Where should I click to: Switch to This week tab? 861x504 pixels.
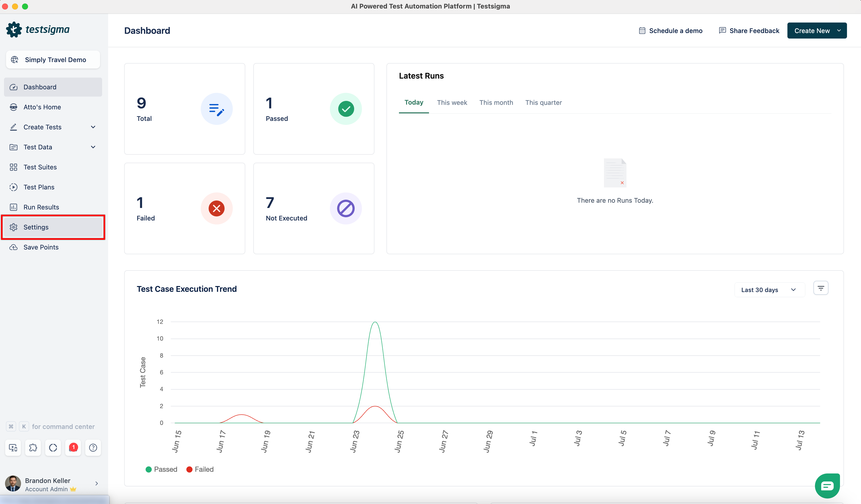[452, 103]
